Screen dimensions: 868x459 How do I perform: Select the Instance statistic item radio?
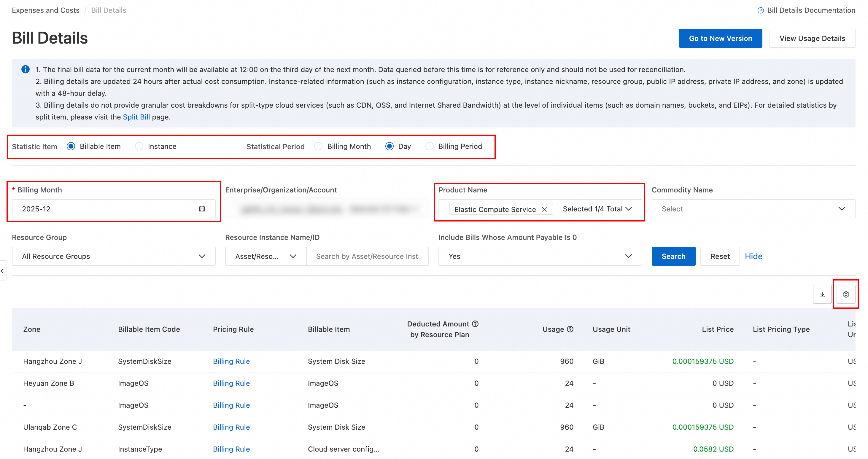[139, 146]
